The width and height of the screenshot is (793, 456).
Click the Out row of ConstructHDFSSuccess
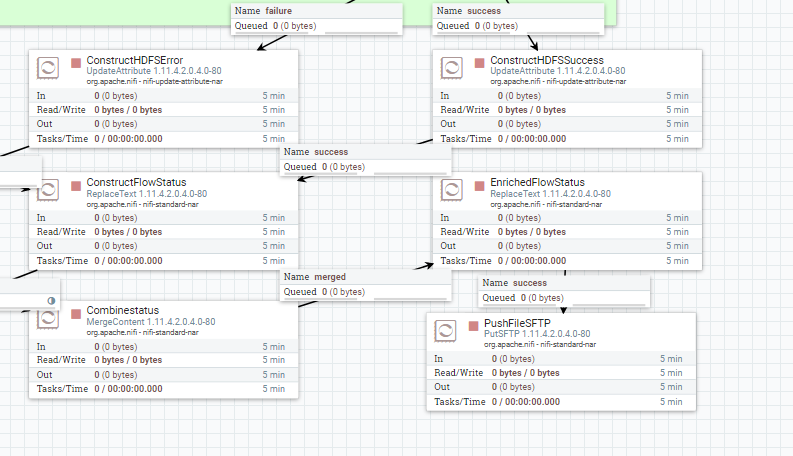[x=567, y=124]
